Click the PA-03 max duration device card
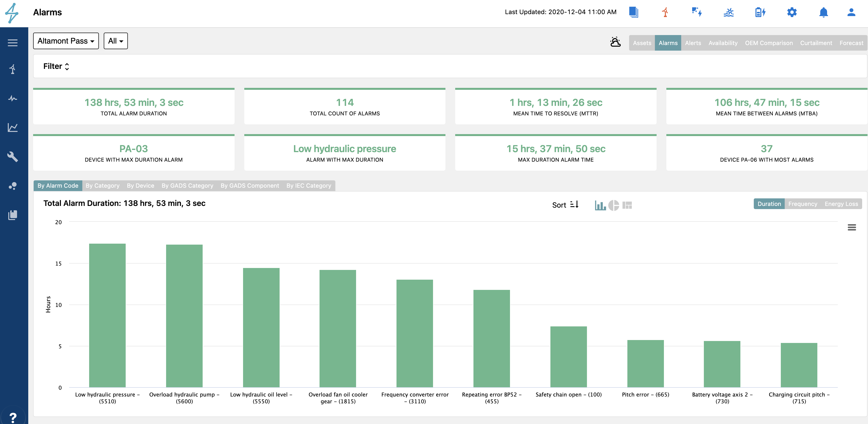Viewport: 868px width, 424px height. point(134,153)
